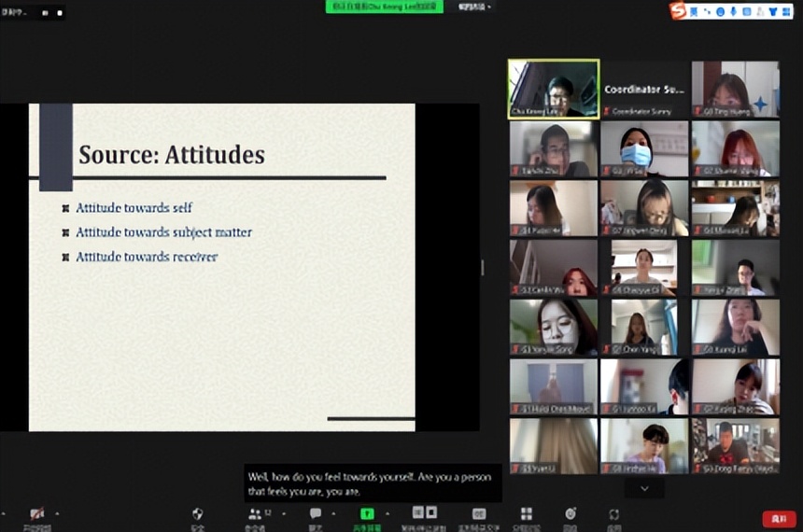803x532 pixels.
Task: Click the divider handle between slide and gallery
Action: (483, 267)
